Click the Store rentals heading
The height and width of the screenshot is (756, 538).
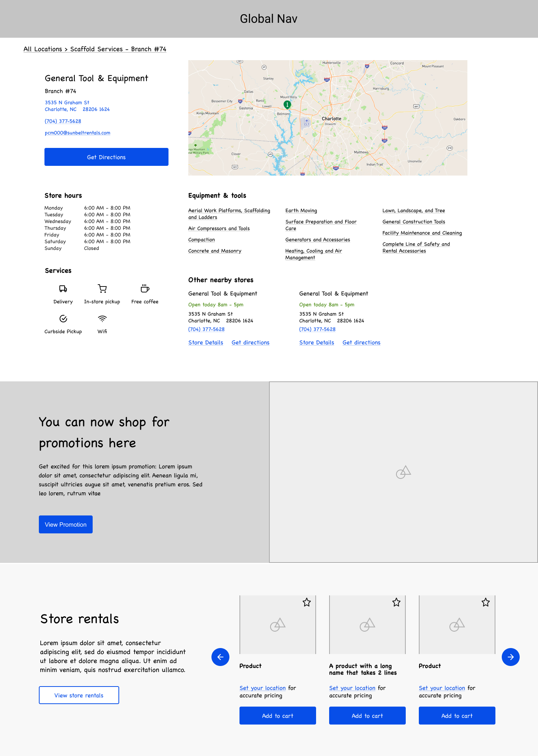pos(80,619)
